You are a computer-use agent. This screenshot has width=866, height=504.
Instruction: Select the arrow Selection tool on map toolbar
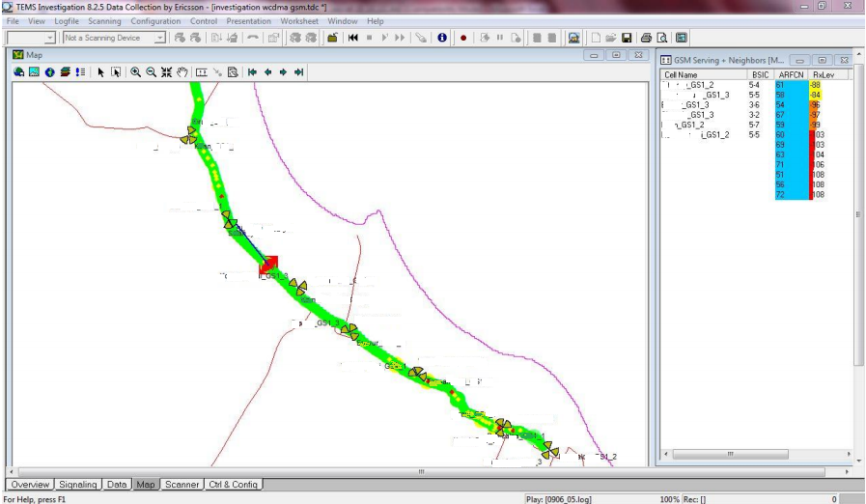100,71
